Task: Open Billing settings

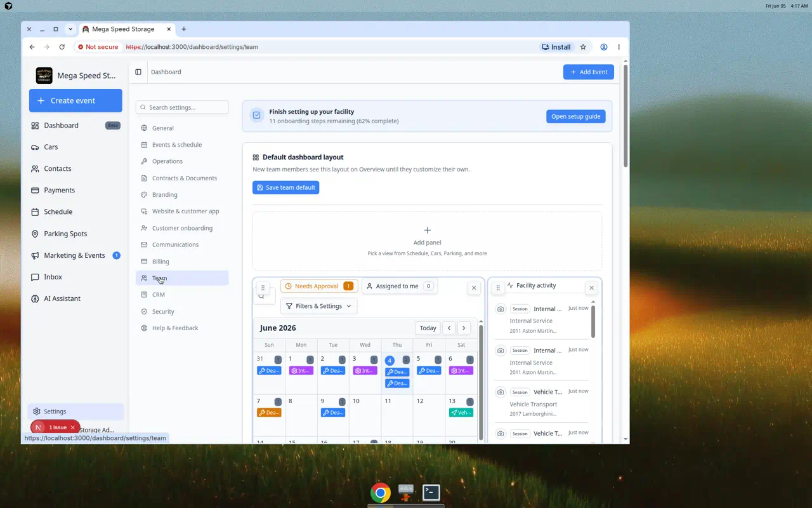Action: point(182,262)
